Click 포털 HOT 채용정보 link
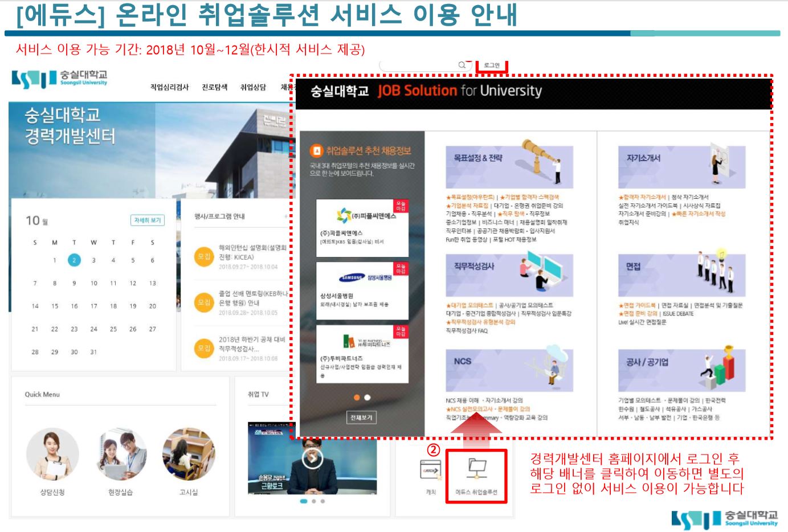This screenshot has width=788, height=532. pyautogui.click(x=515, y=240)
